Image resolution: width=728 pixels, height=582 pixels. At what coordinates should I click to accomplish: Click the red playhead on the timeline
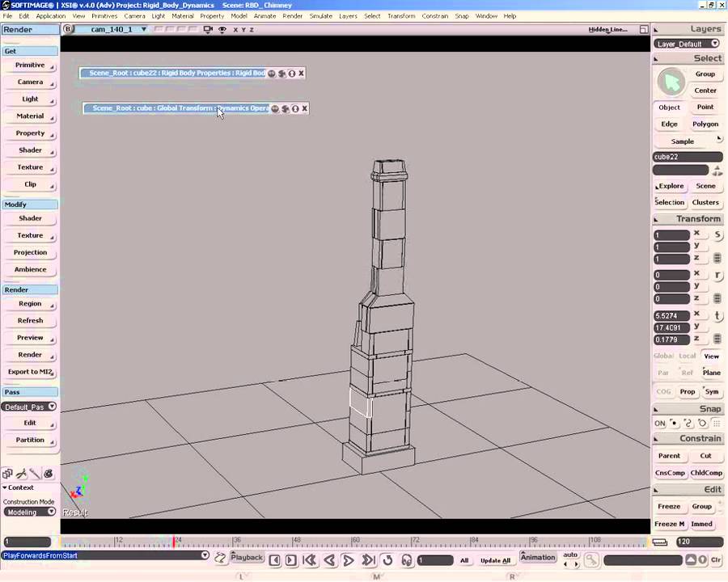point(174,542)
